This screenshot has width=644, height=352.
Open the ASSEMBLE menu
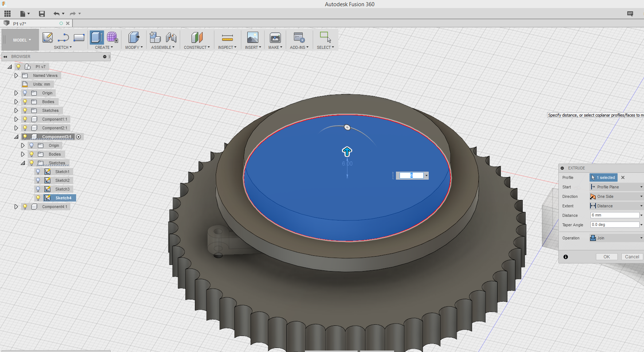(163, 47)
